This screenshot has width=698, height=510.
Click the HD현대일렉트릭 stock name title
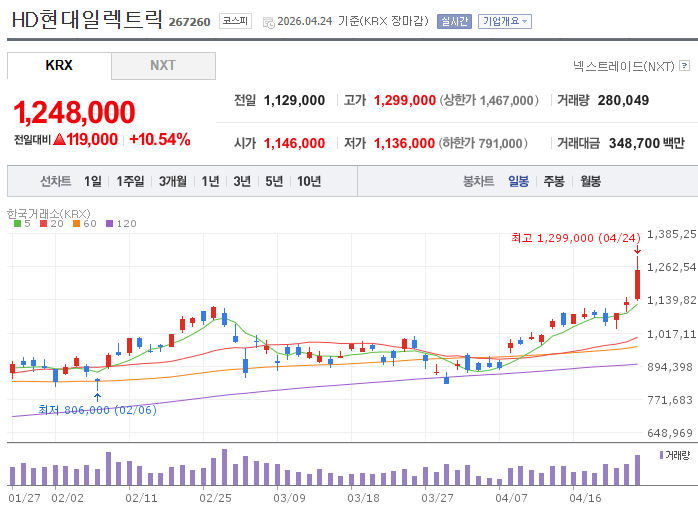[87, 20]
